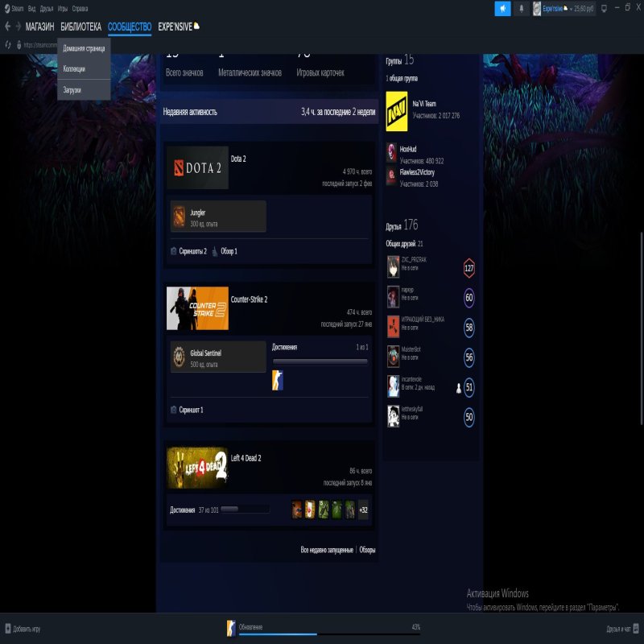Click the blue announcements megaphone icon
The image size is (644, 644).
click(502, 8)
